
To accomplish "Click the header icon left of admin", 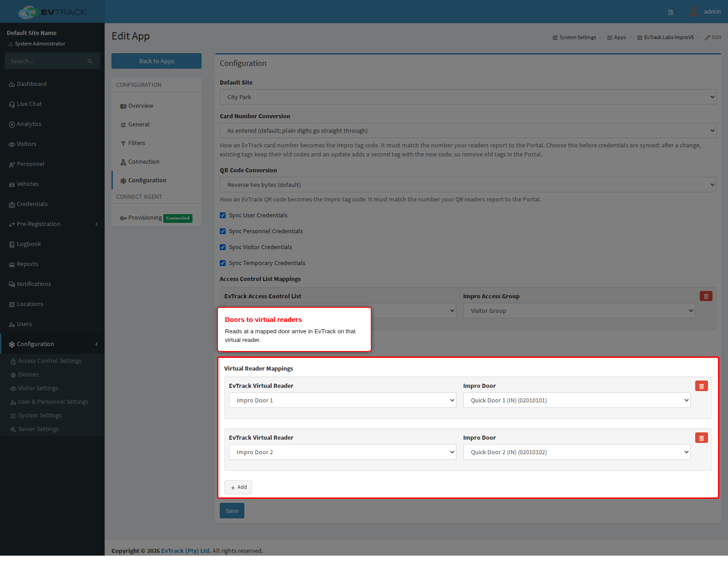I will 671,12.
